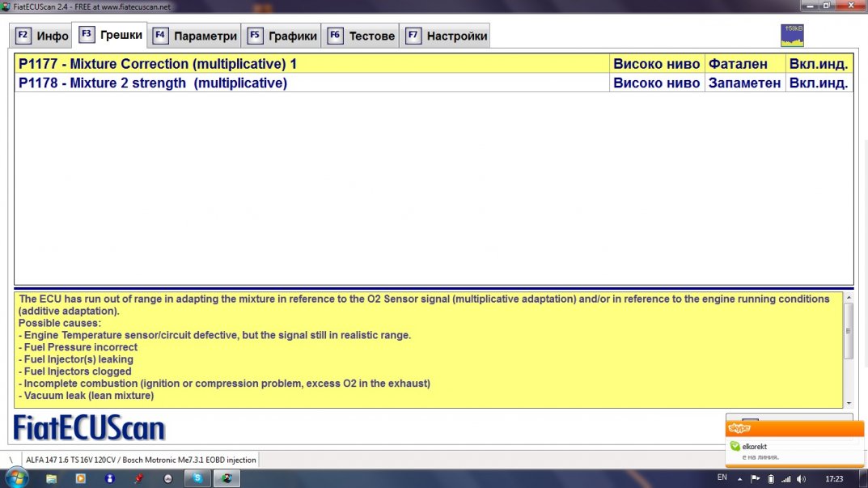Open the Настройки settings tab
Image resolution: width=868 pixels, height=488 pixels.
[x=447, y=36]
